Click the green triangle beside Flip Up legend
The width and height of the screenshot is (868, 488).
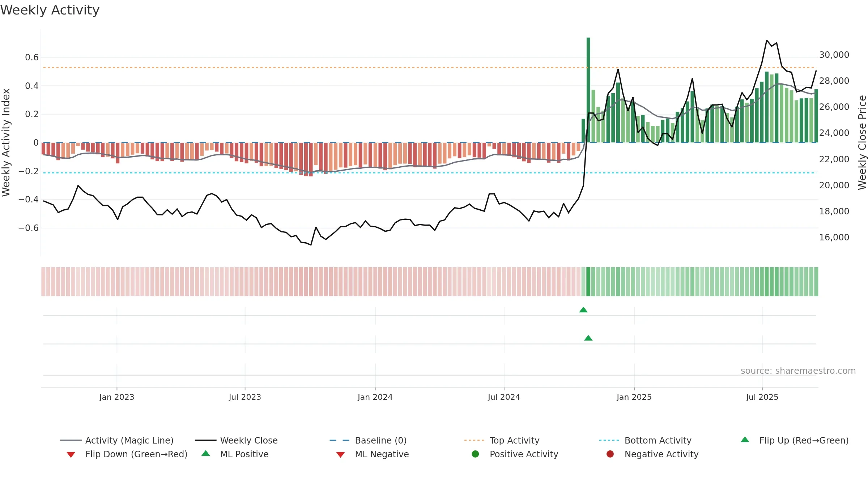(745, 440)
